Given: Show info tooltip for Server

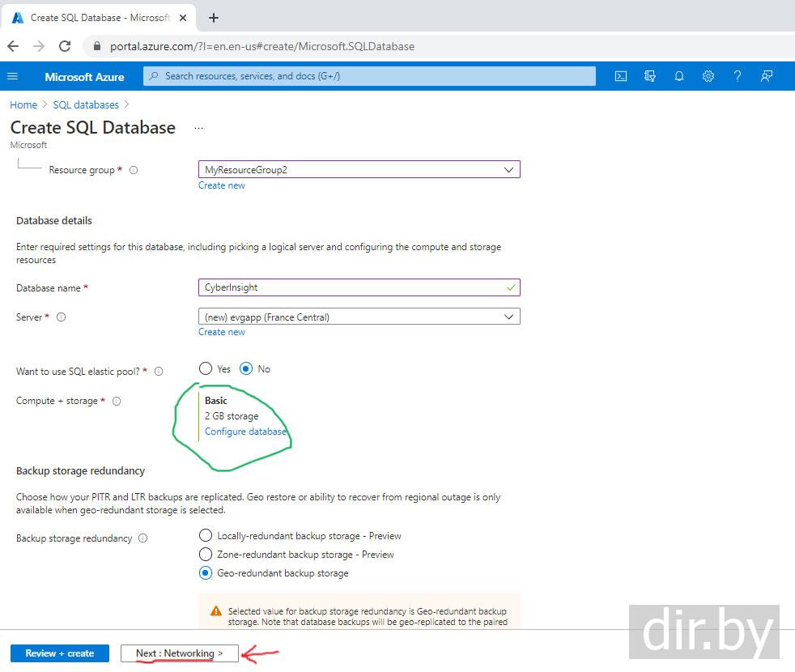Looking at the screenshot, I should (61, 317).
